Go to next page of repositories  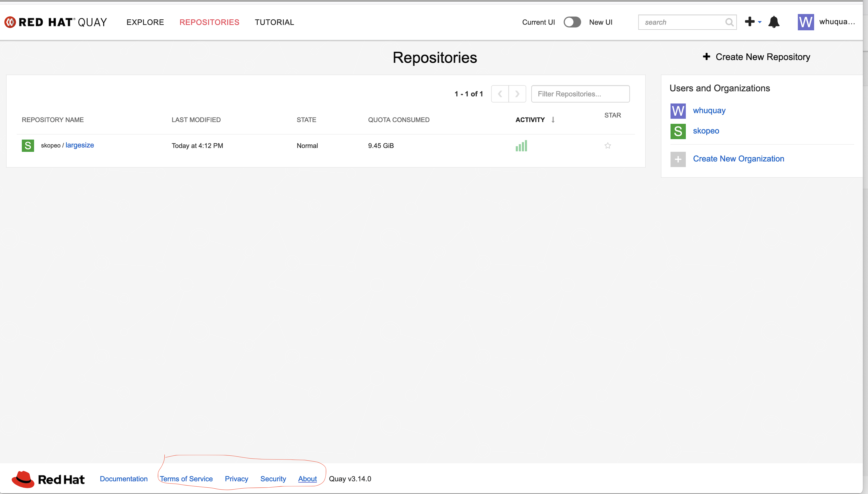click(517, 94)
